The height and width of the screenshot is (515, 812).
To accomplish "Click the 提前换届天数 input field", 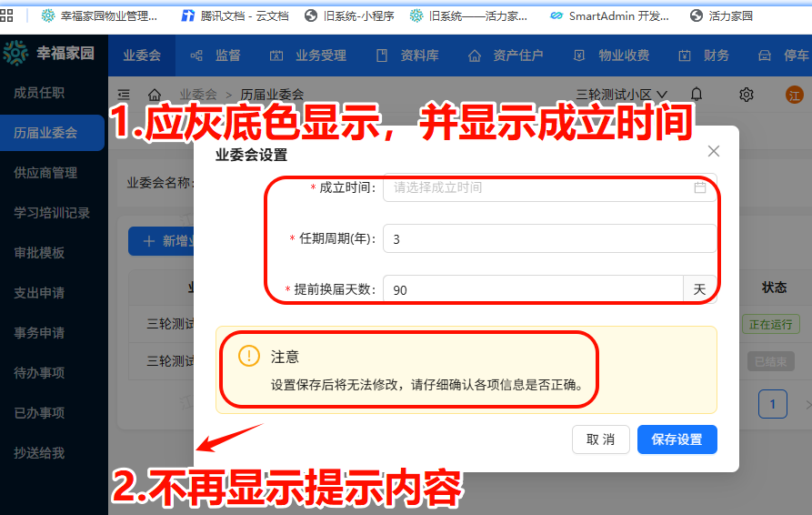I will coord(534,289).
